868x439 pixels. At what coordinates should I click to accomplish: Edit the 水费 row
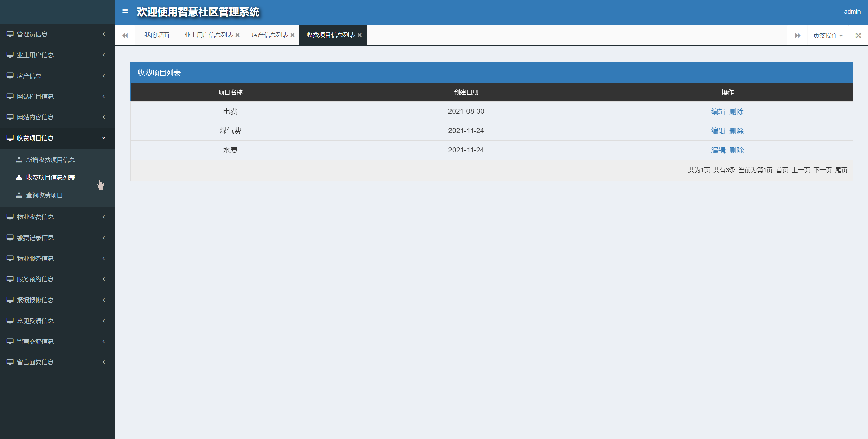tap(718, 150)
